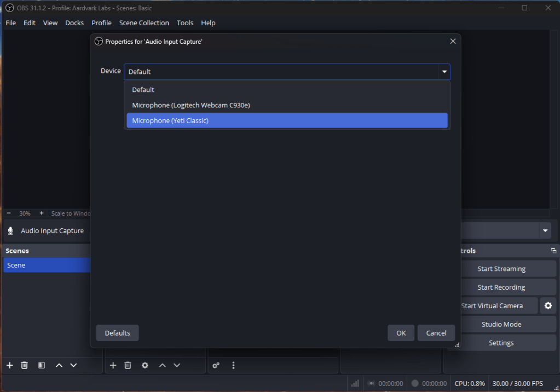Image resolution: width=560 pixels, height=392 pixels.
Task: Open the Docks menu
Action: 74,23
